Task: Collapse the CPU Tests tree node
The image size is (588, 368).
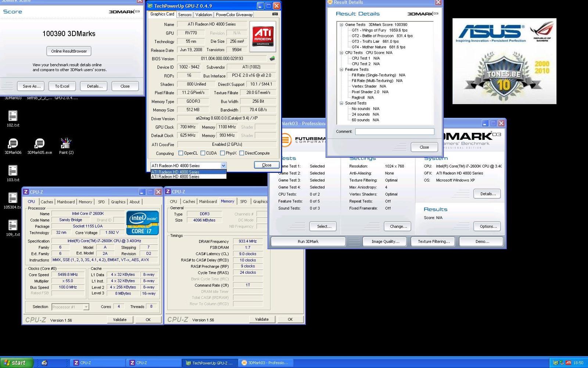Action: [x=341, y=53]
